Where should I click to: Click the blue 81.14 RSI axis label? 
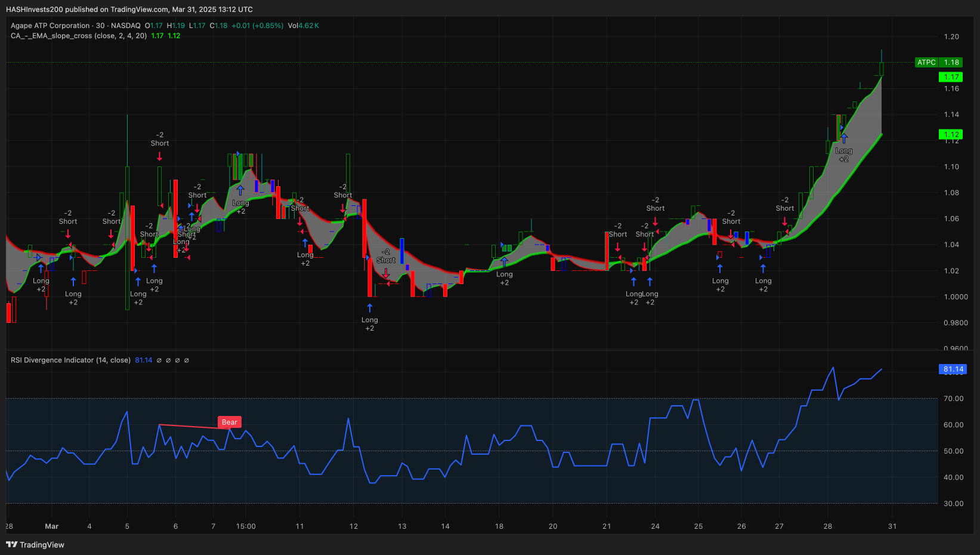[x=953, y=369]
